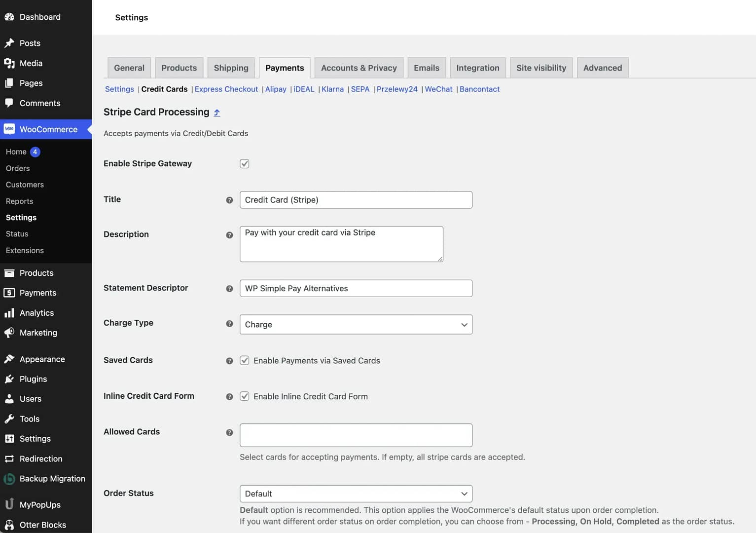Click the help icon for Statement Descriptor
The width and height of the screenshot is (756, 533).
229,289
